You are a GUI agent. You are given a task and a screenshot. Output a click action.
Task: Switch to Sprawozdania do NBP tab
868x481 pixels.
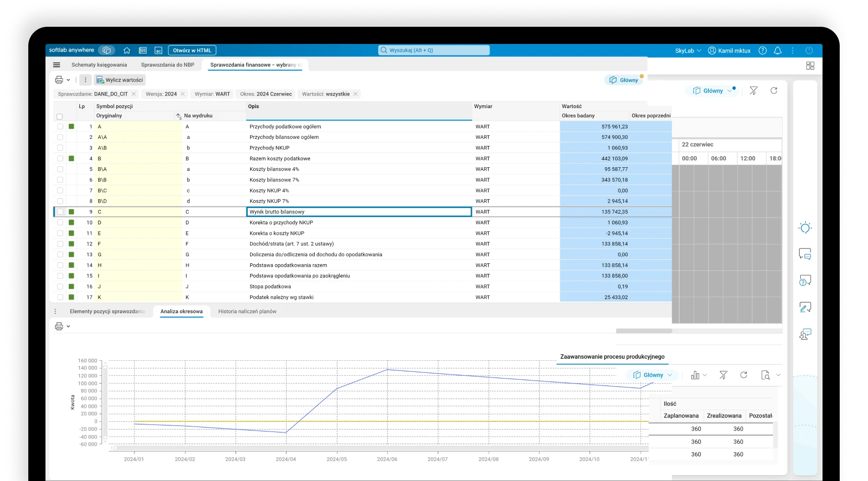click(x=167, y=65)
